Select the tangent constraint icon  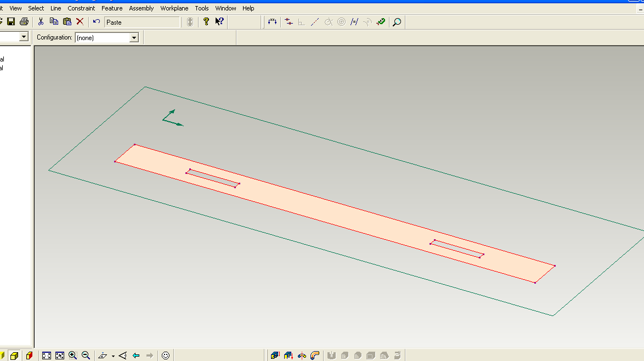tap(328, 22)
